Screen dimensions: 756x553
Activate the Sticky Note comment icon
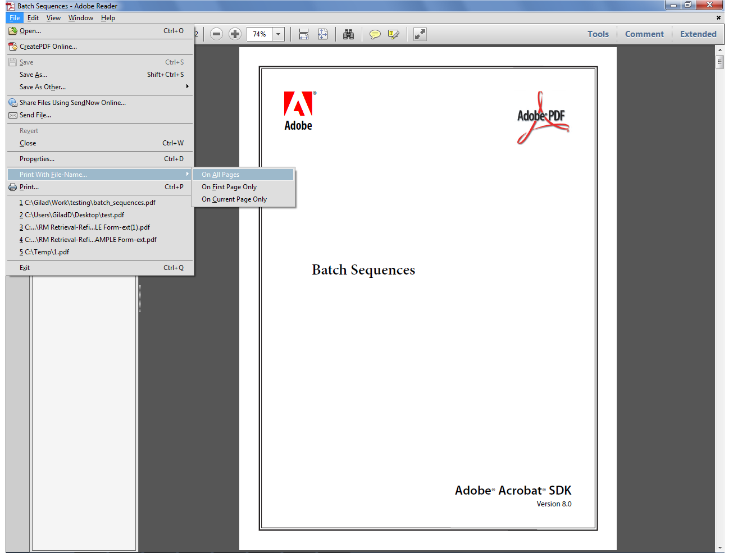coord(375,34)
